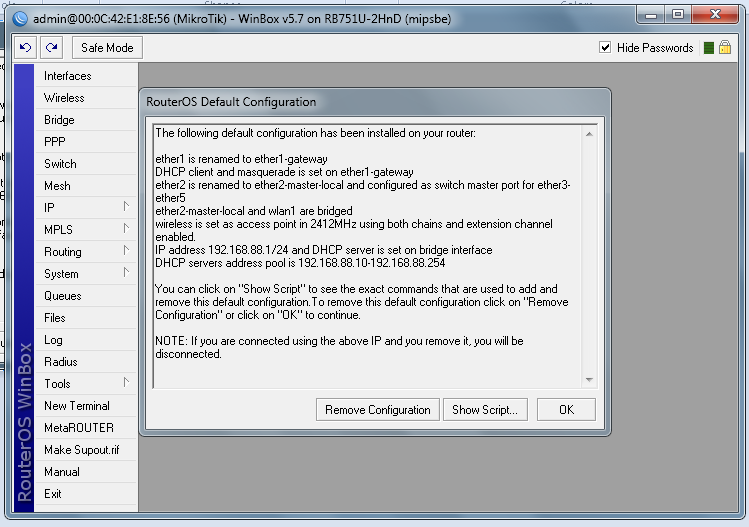The image size is (749, 527).
Task: Expand the IP submenu
Action: (86, 208)
